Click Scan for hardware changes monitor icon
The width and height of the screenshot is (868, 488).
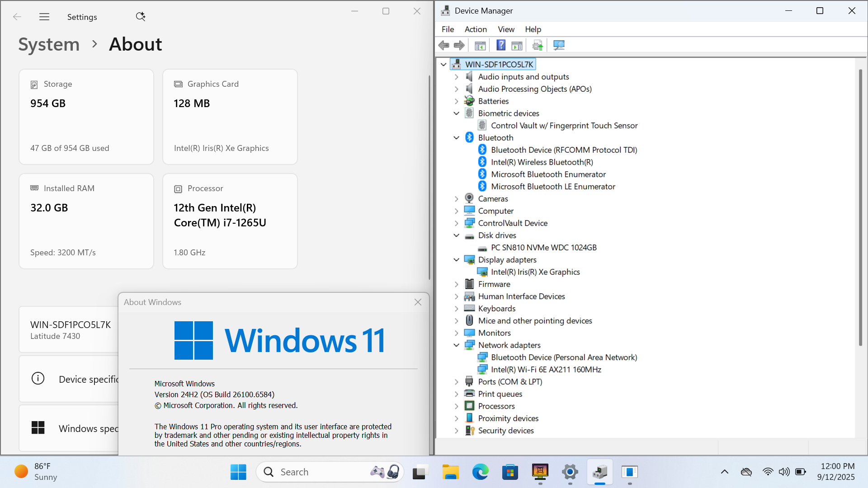(x=559, y=45)
